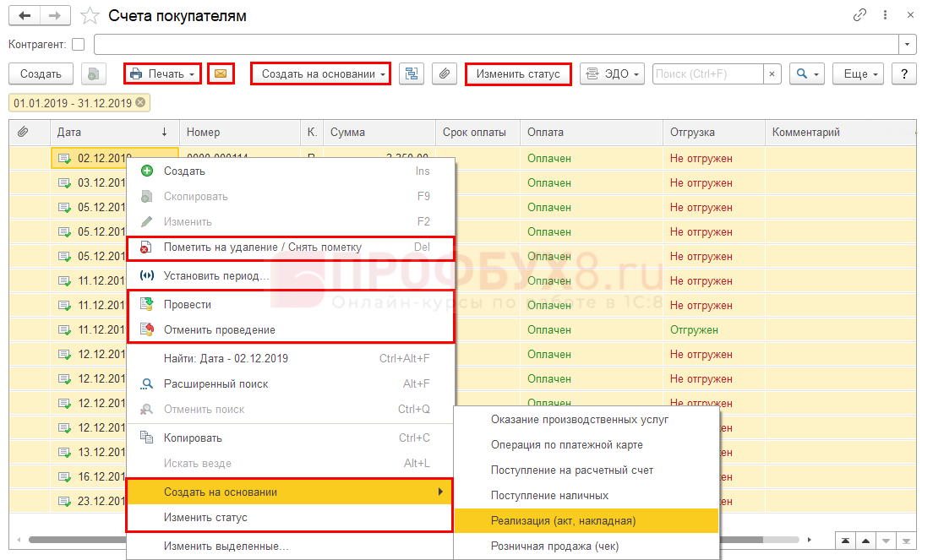Remove the date period filter tag

coord(140,103)
